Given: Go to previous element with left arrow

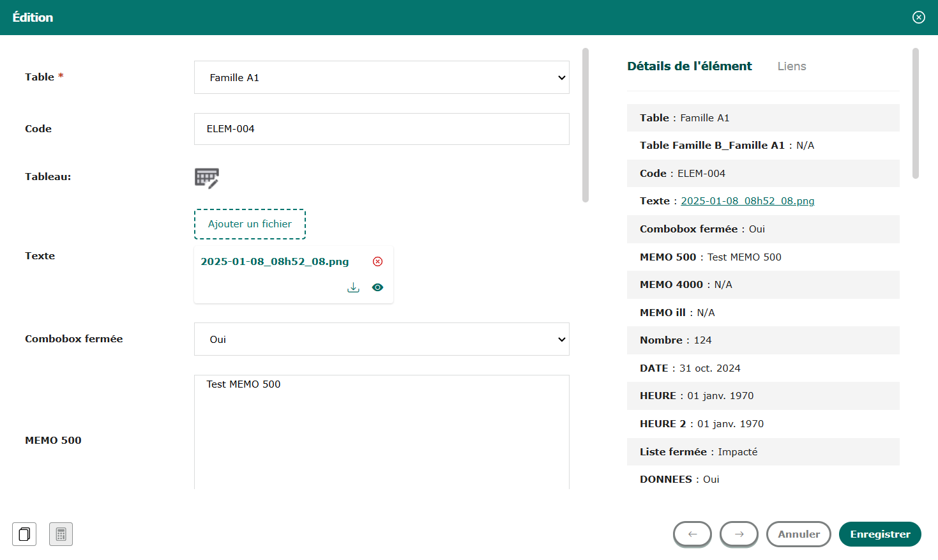Looking at the screenshot, I should click(x=692, y=534).
